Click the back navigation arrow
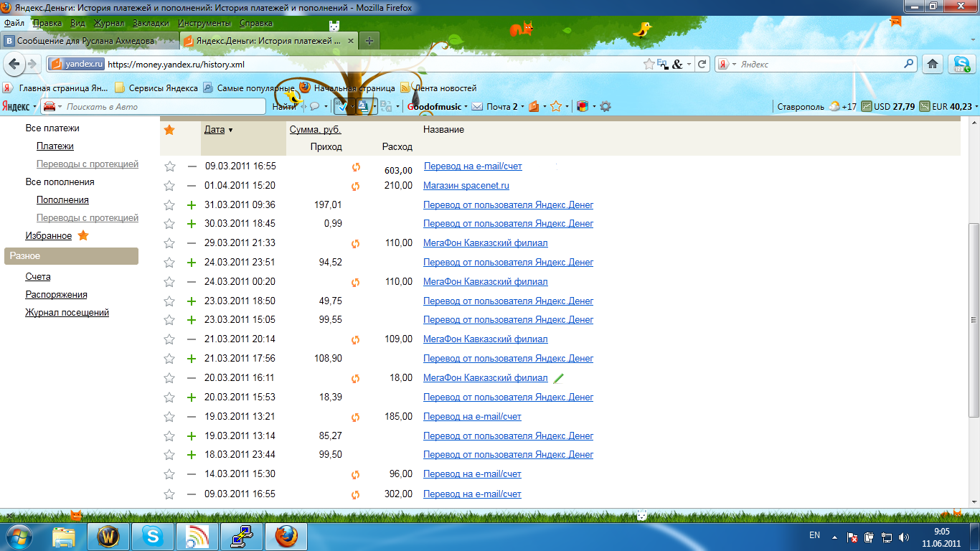The image size is (980, 551). 14,64
